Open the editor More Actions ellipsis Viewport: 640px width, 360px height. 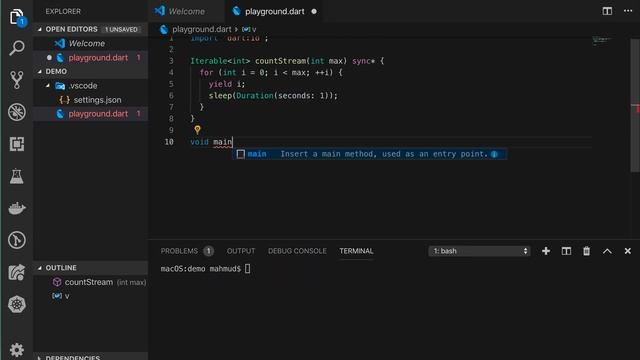(x=628, y=11)
